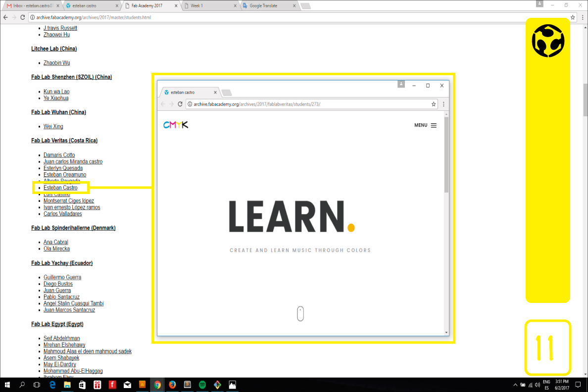Open Sublime Text from the taskbar
588x392 pixels.
pos(187,385)
